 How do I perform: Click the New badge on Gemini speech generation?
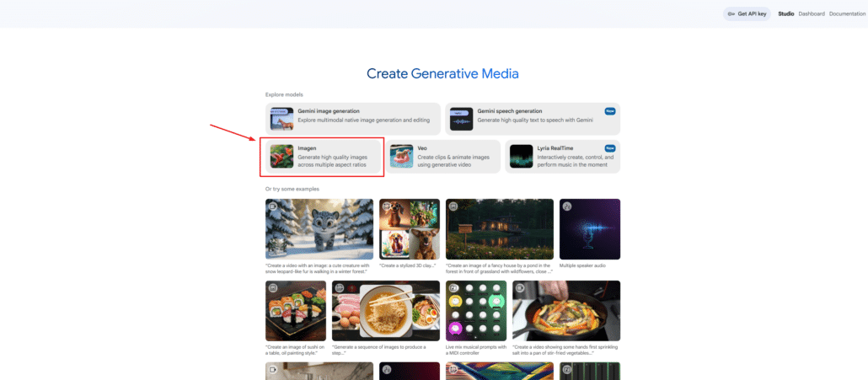pos(610,111)
